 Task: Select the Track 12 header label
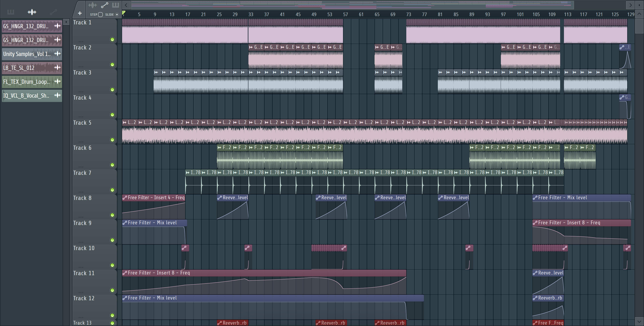click(84, 298)
